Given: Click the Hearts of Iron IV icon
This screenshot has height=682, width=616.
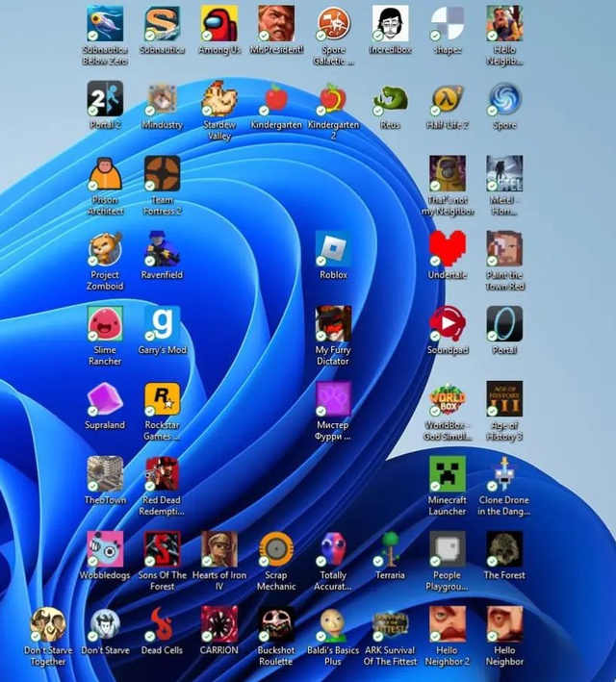Looking at the screenshot, I should (x=219, y=549).
